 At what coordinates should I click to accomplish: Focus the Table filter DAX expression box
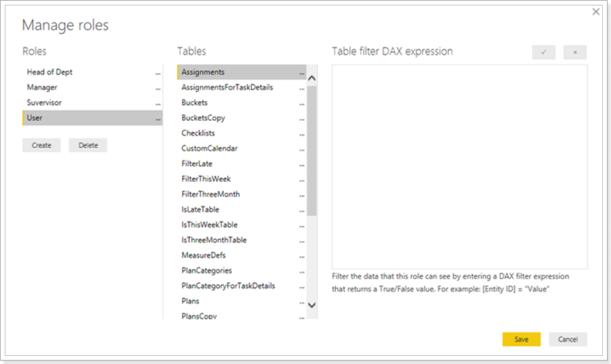coord(460,166)
